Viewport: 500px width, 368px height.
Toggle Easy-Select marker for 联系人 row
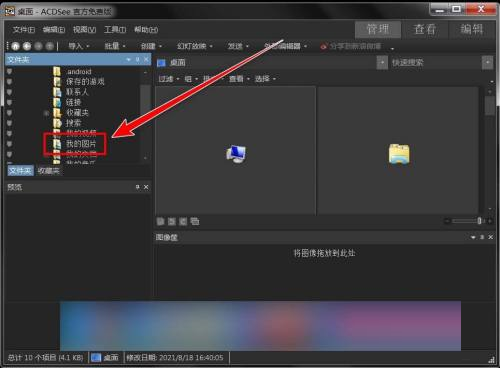click(x=9, y=92)
